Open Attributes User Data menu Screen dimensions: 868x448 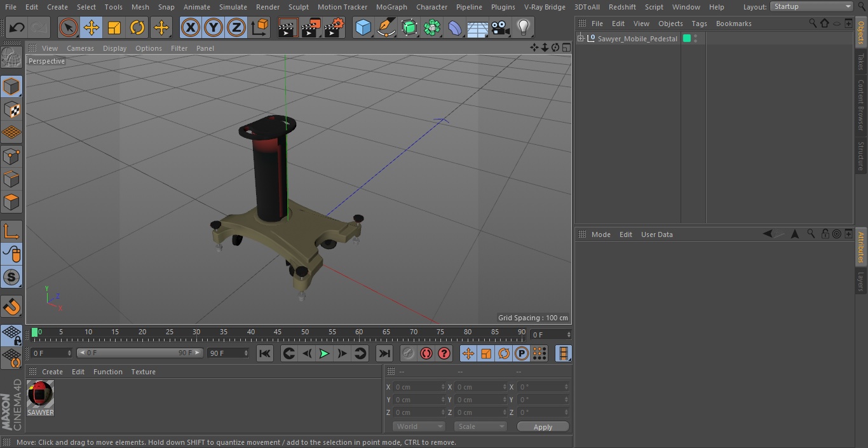pos(656,234)
